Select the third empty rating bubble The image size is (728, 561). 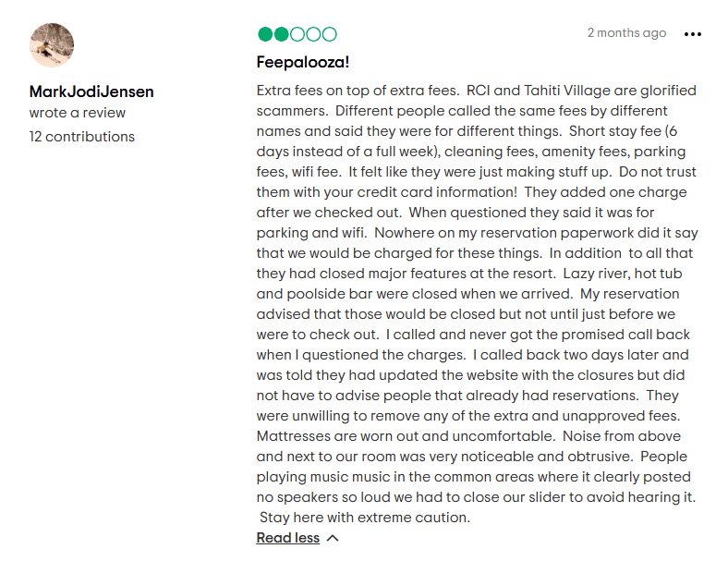pos(297,34)
